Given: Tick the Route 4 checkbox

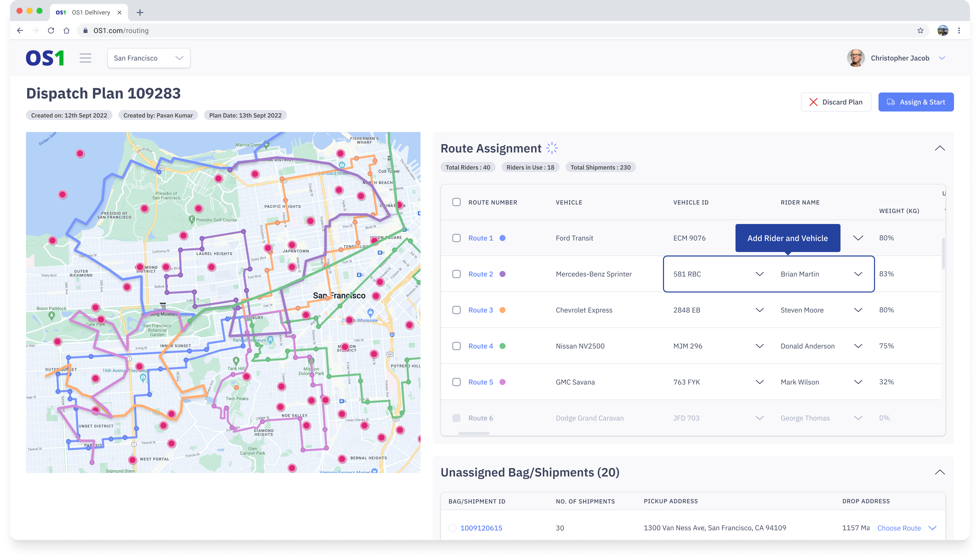Looking at the screenshot, I should [456, 346].
